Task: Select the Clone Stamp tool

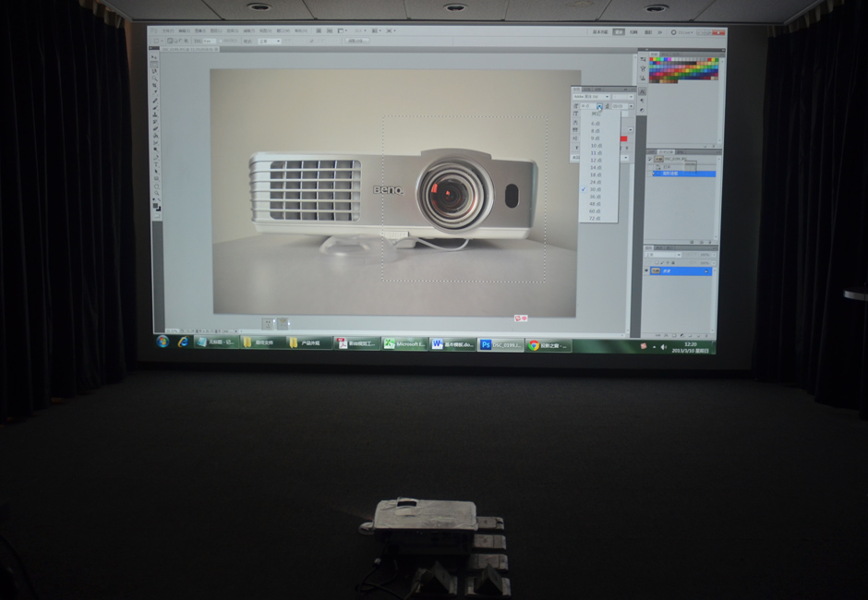Action: tap(155, 114)
